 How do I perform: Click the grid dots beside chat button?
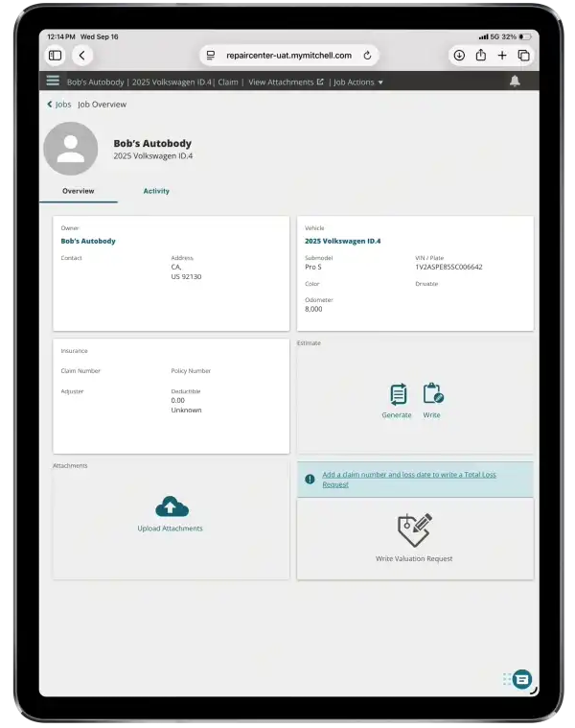pos(507,679)
